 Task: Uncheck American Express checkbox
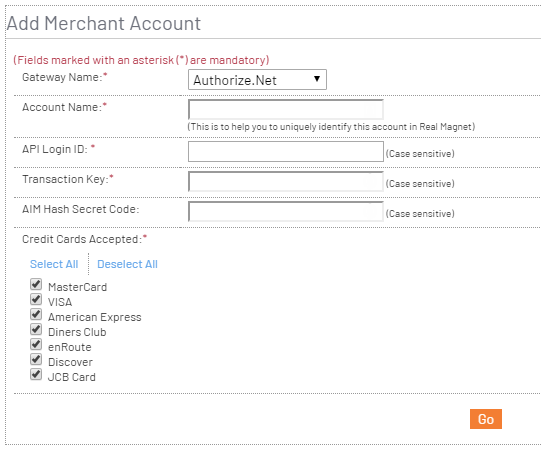[36, 314]
